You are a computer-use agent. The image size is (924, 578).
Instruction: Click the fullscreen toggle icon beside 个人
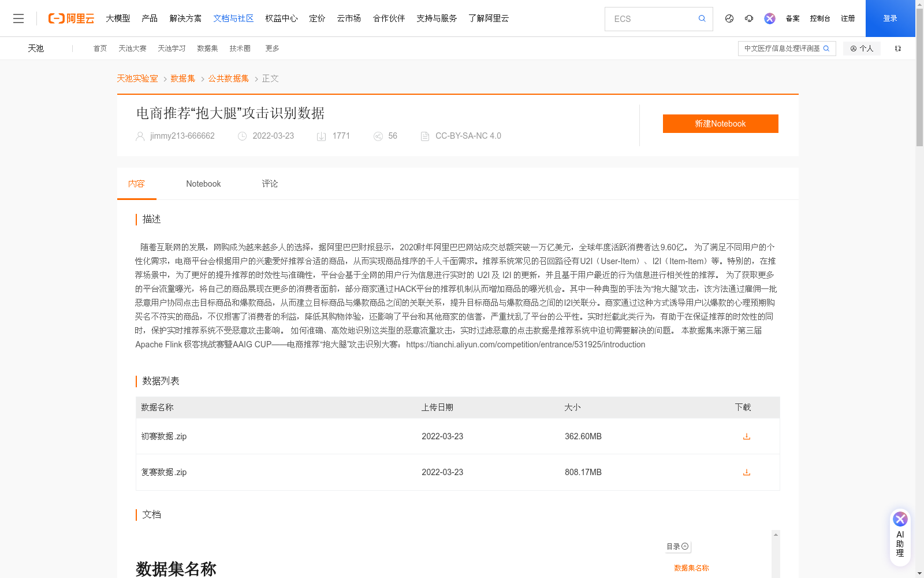[898, 49]
